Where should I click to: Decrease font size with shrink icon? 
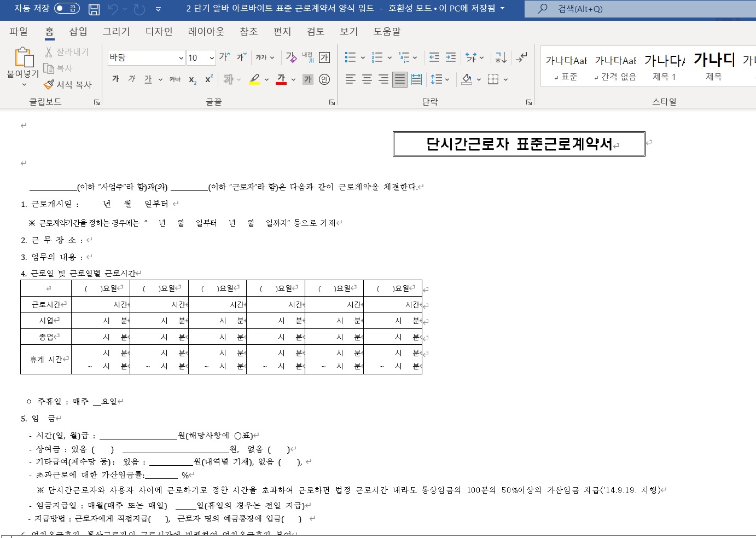tap(241, 57)
